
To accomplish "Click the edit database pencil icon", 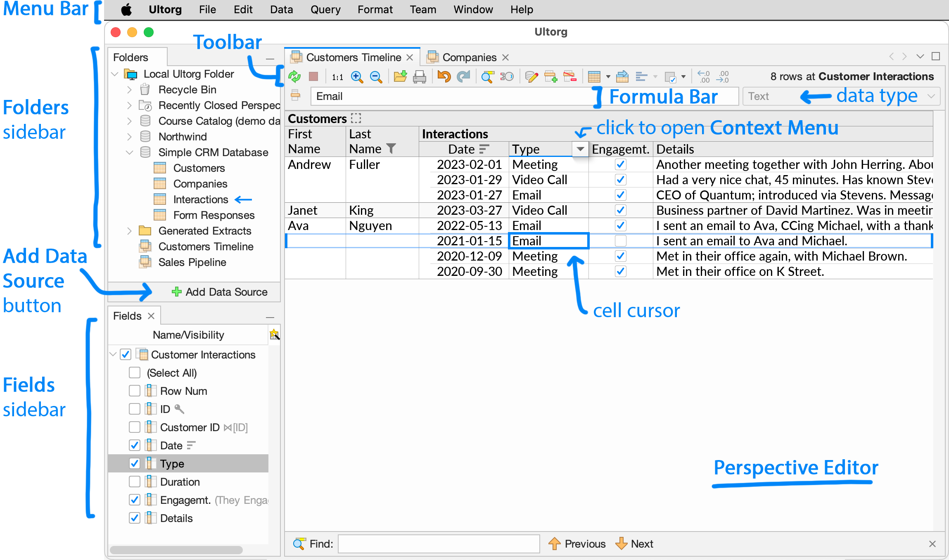I will pos(531,76).
